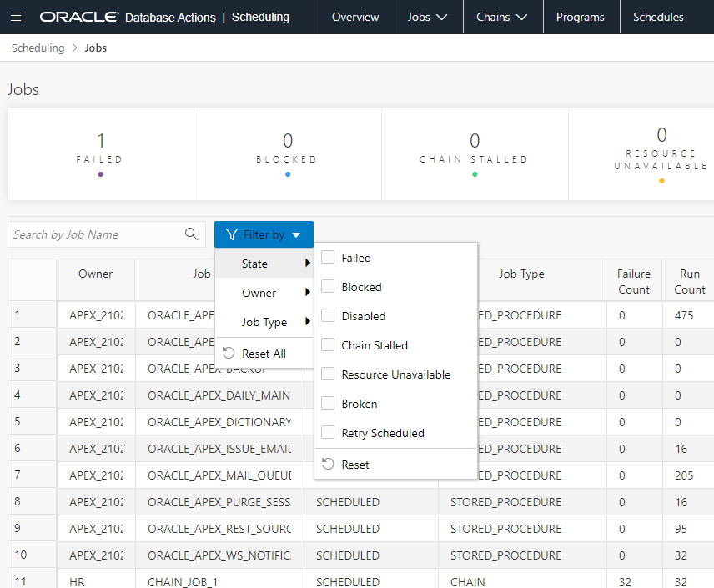
Task: Click Reset All in the filter menu
Action: pyautogui.click(x=264, y=354)
